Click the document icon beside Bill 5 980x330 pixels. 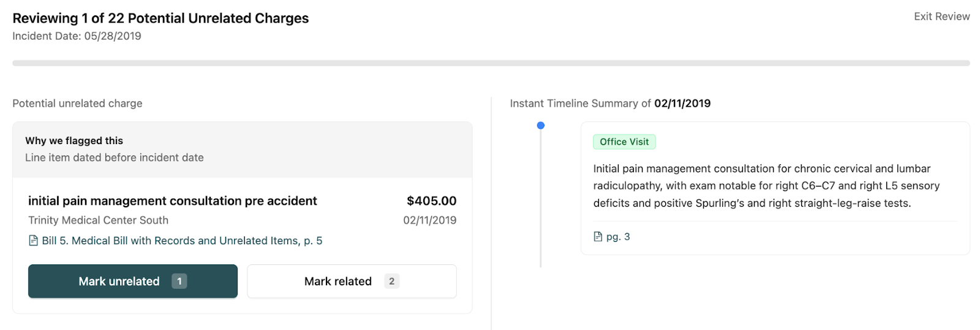pyautogui.click(x=34, y=240)
